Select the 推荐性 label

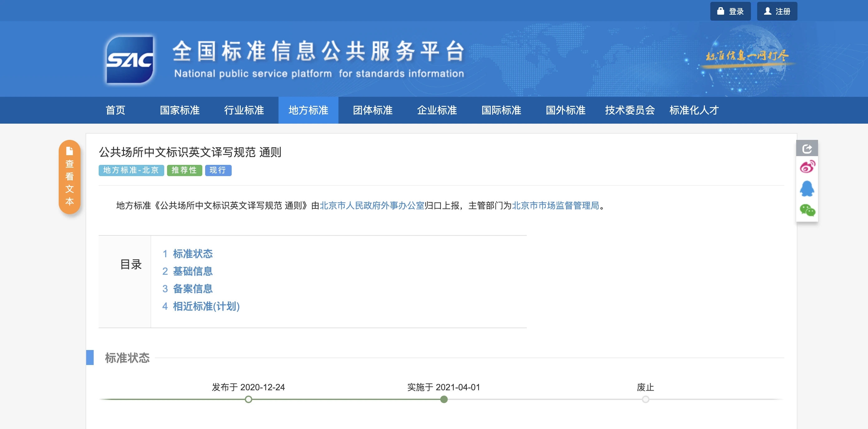click(x=184, y=170)
